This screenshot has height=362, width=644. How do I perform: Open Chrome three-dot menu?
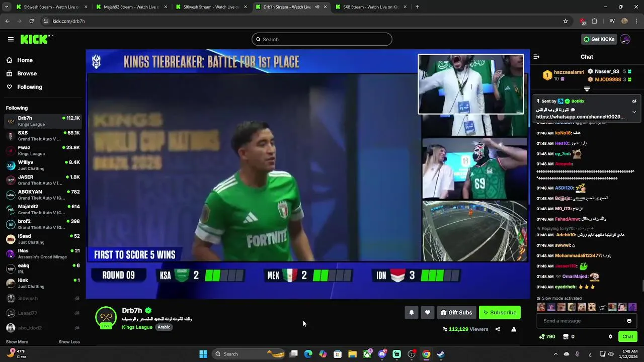click(636, 21)
